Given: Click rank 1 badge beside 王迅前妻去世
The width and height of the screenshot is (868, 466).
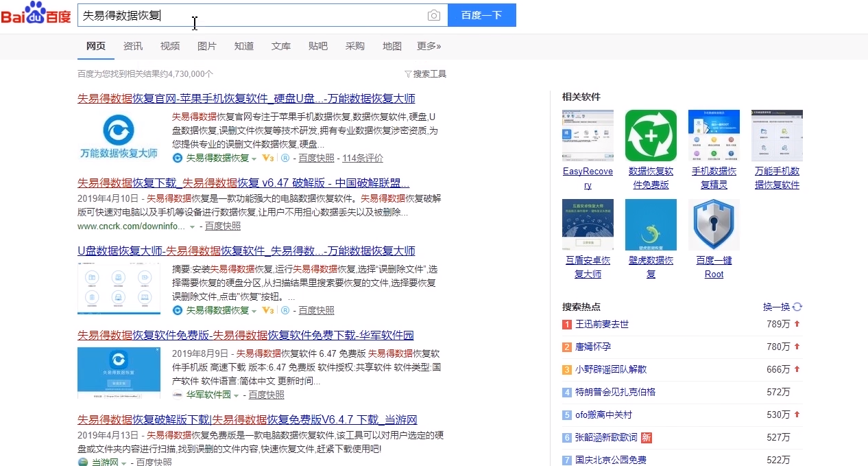Looking at the screenshot, I should click(567, 324).
